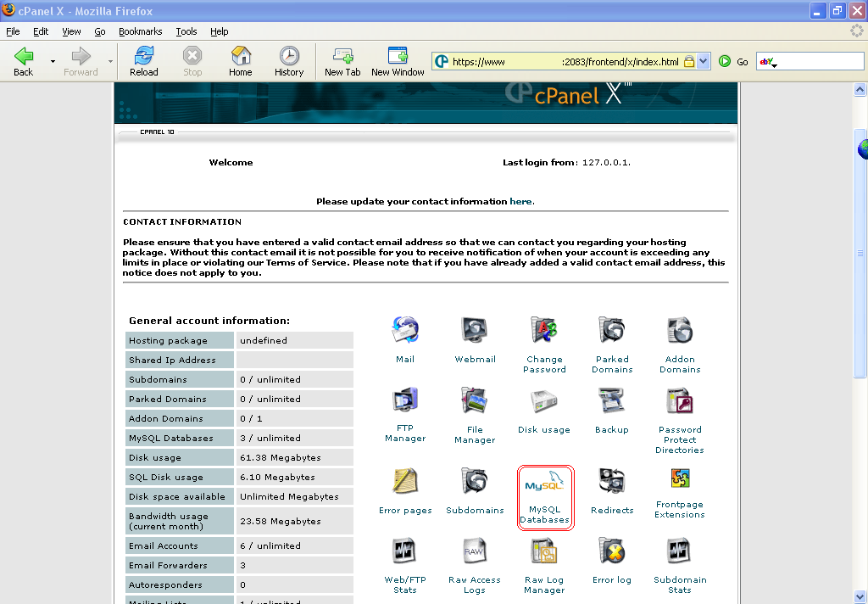Open the Redirects icon

click(612, 481)
